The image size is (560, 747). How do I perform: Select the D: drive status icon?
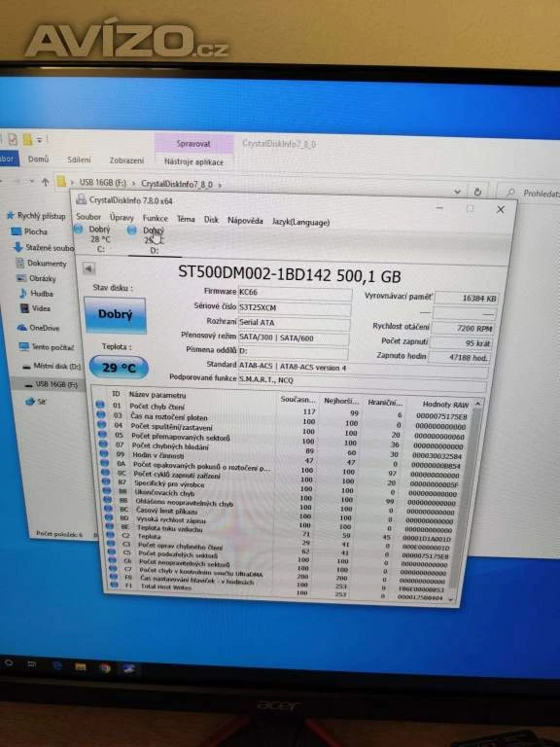132,231
